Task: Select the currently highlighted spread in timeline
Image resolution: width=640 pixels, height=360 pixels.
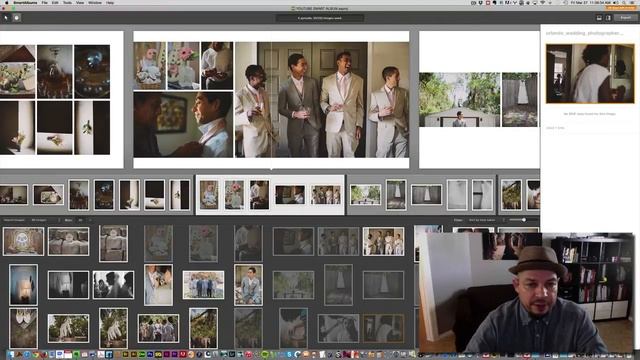Action: click(x=270, y=195)
